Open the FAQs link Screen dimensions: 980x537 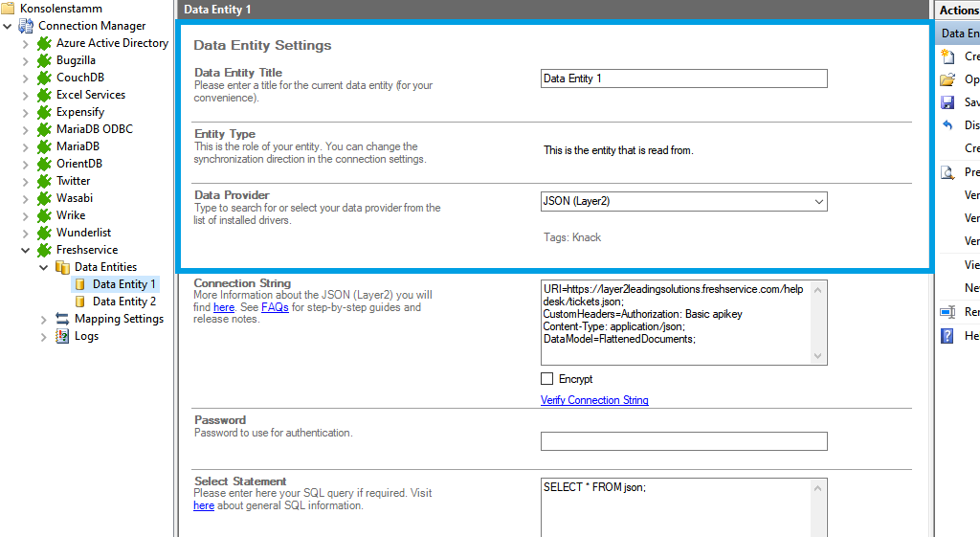click(x=275, y=307)
